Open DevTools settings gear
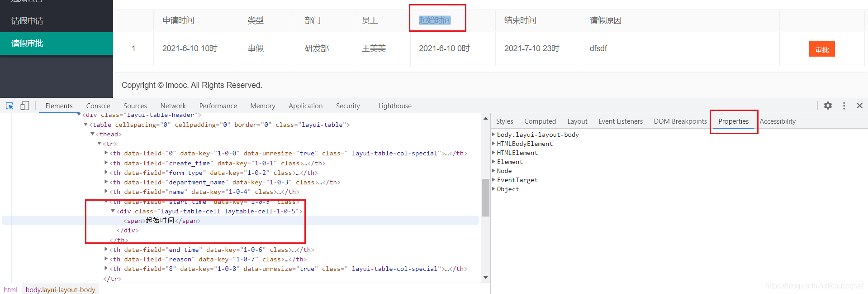Viewport: 868px width, 294px height. [828, 106]
